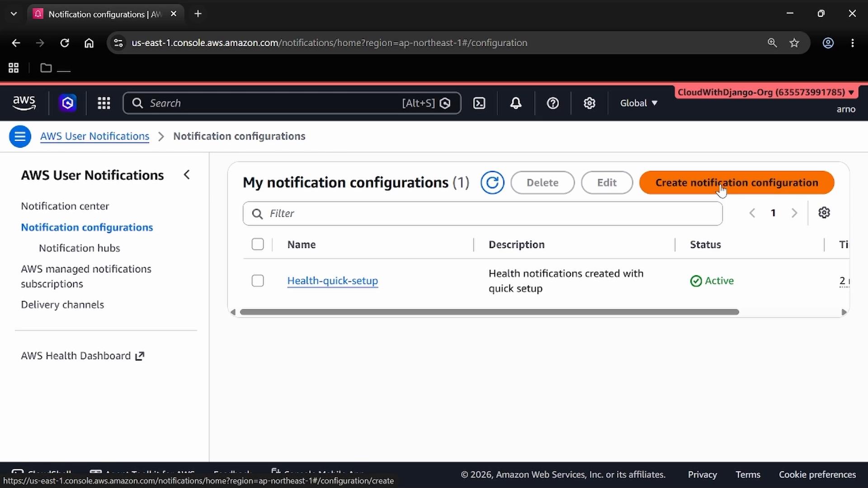Expand the CloudWithDjango-Org account menu
Screen dimensions: 868x488
(x=766, y=92)
